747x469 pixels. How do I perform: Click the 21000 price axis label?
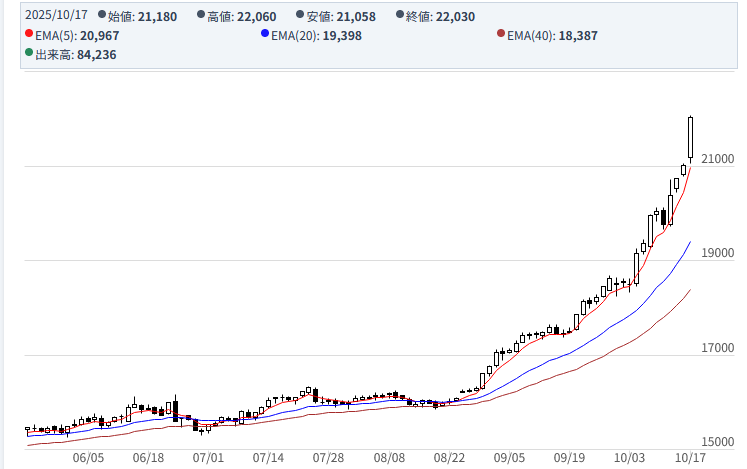coord(717,159)
